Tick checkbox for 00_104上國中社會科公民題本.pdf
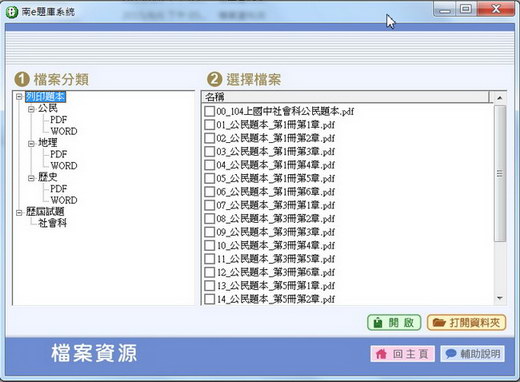Viewport: 520px width, 382px height. (209, 111)
